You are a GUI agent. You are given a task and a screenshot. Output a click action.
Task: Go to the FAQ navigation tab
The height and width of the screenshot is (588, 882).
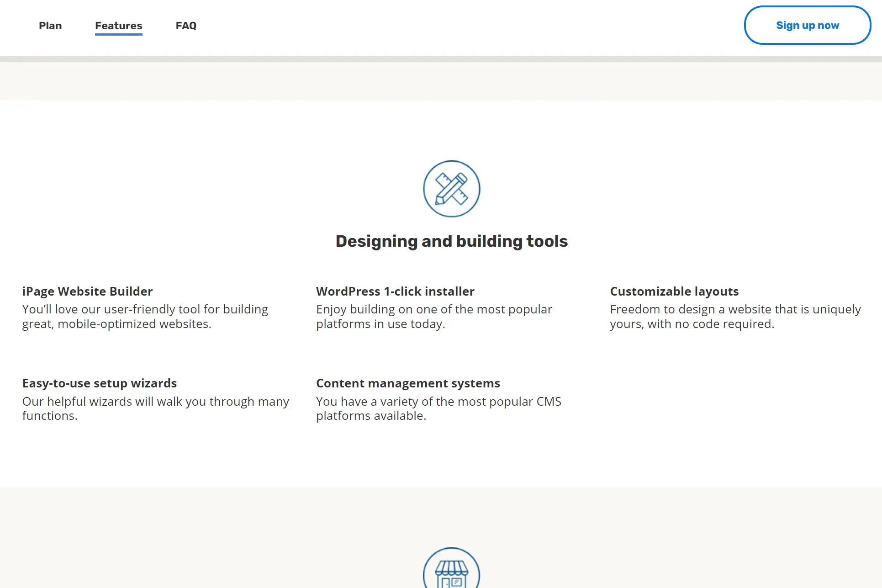186,26
